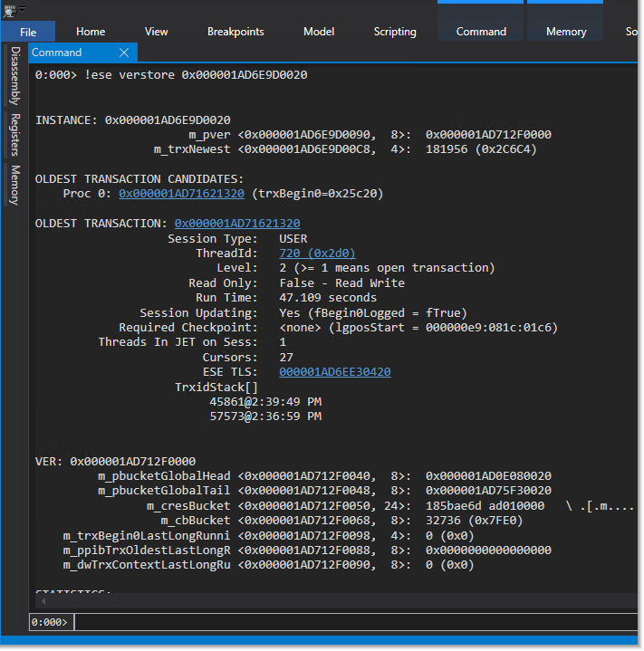644x651 pixels.
Task: Switch to the Home ribbon tab
Action: [x=91, y=32]
